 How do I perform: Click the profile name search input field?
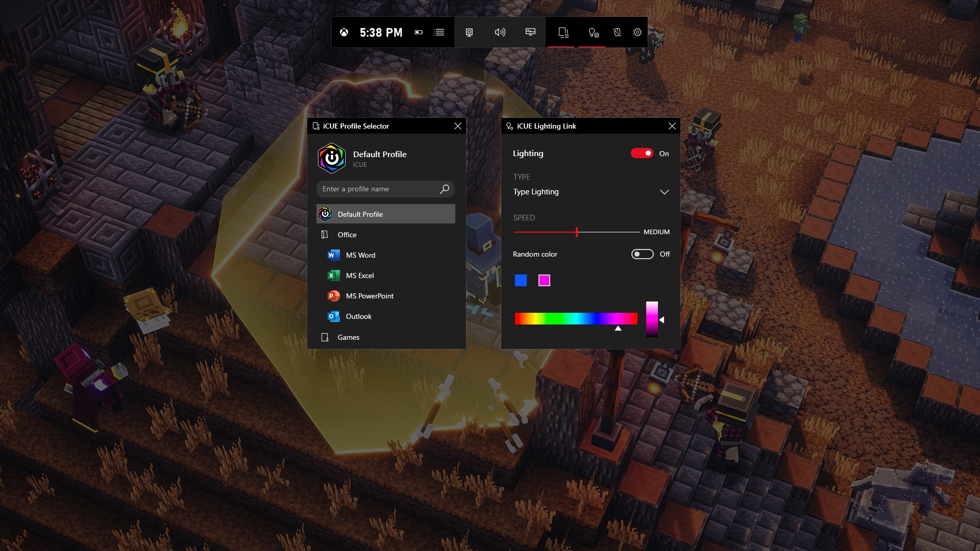pyautogui.click(x=385, y=188)
